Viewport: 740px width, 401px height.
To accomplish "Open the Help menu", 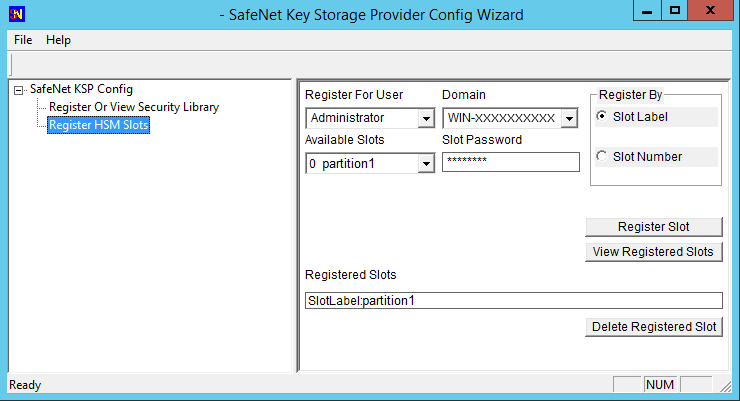I will pos(58,40).
